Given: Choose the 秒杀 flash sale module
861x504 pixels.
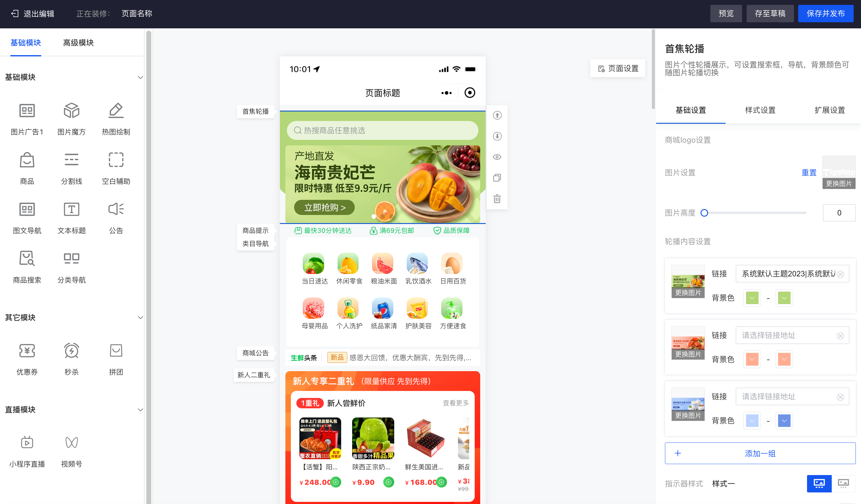Looking at the screenshot, I should pyautogui.click(x=71, y=351).
